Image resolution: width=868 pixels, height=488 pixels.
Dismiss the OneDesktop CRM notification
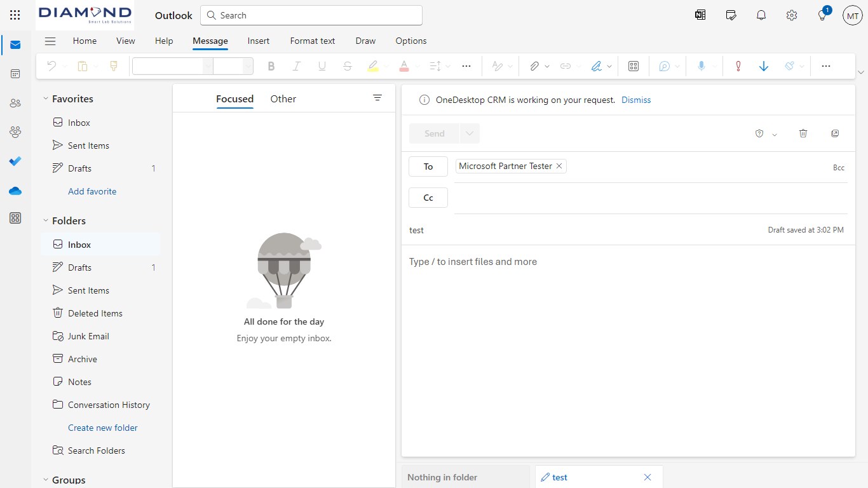636,100
